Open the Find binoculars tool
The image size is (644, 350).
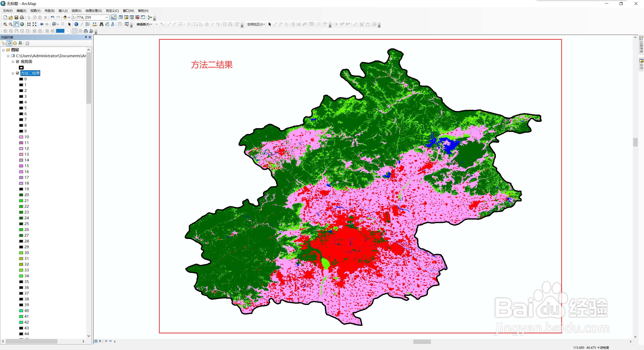pos(101,24)
